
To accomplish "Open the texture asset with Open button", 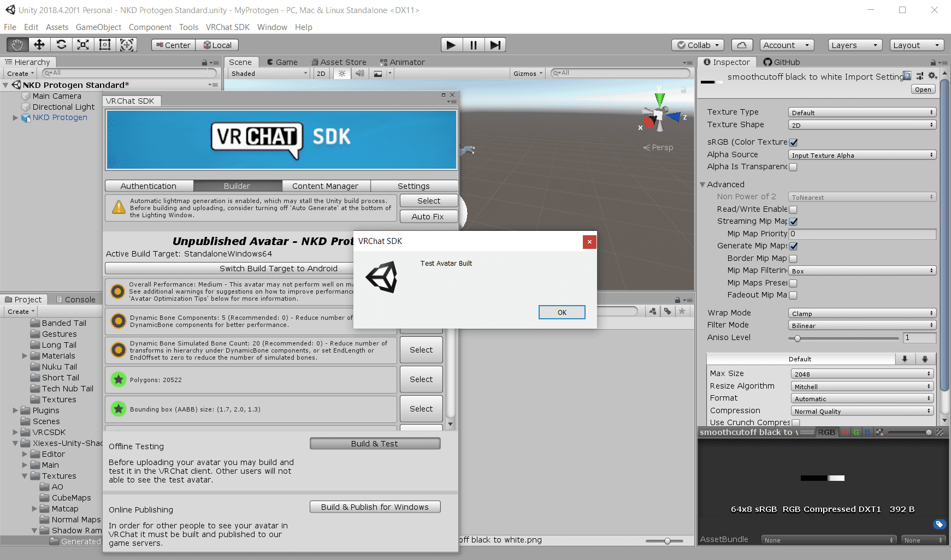I will click(x=923, y=90).
